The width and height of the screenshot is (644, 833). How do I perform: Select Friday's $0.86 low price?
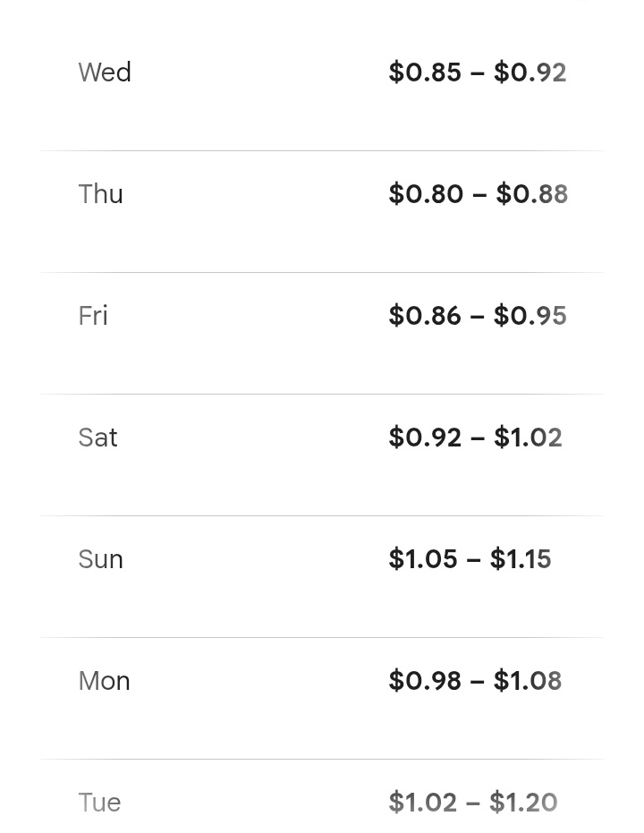[425, 316]
